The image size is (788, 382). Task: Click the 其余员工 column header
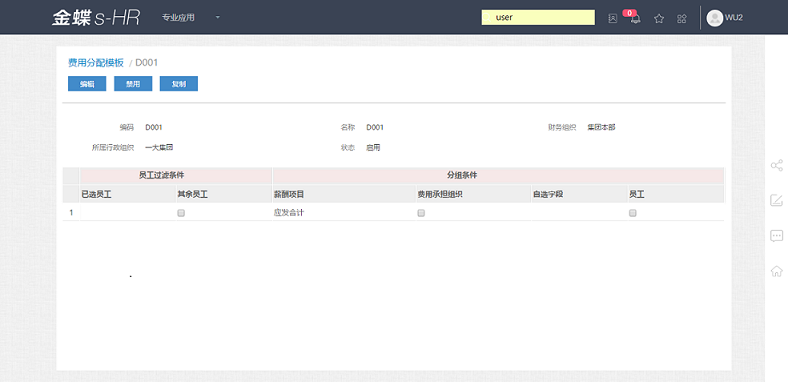pos(224,194)
